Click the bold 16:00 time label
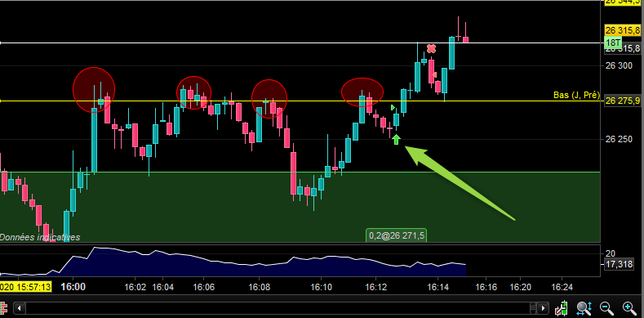 tap(73, 286)
